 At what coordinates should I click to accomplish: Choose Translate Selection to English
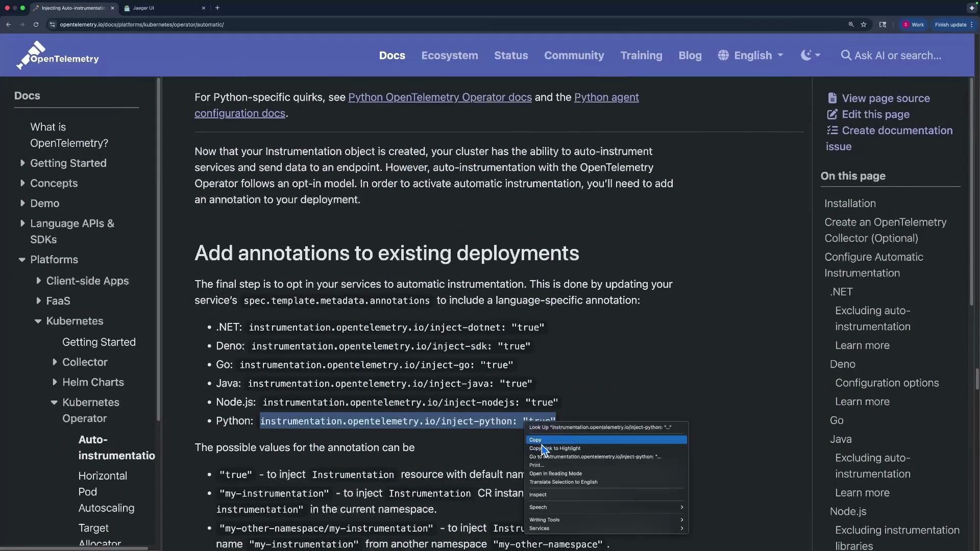(606, 482)
